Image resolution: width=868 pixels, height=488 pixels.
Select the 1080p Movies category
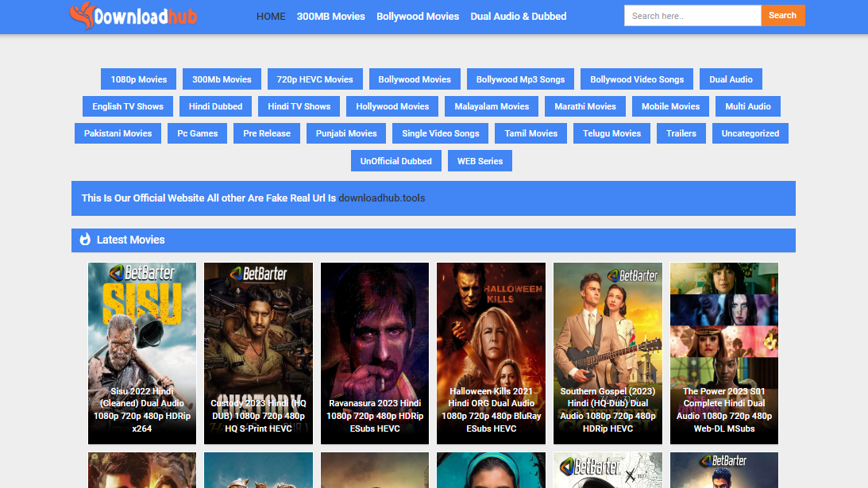(x=138, y=79)
